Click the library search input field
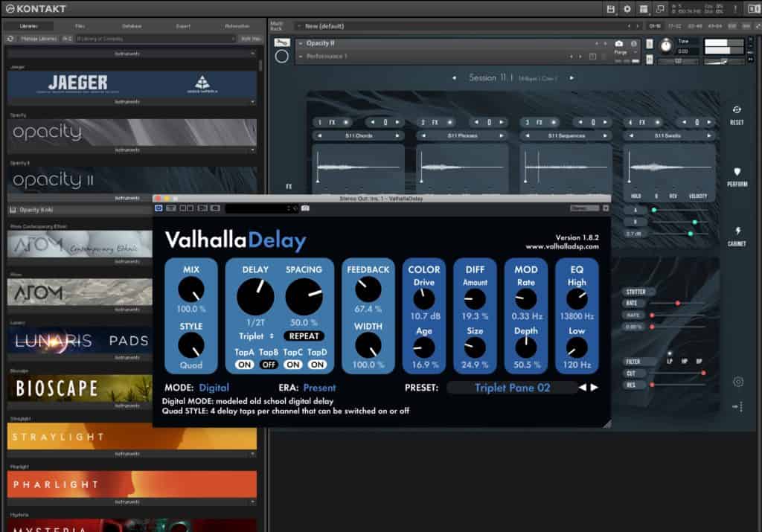This screenshot has height=532, width=762. 156,39
